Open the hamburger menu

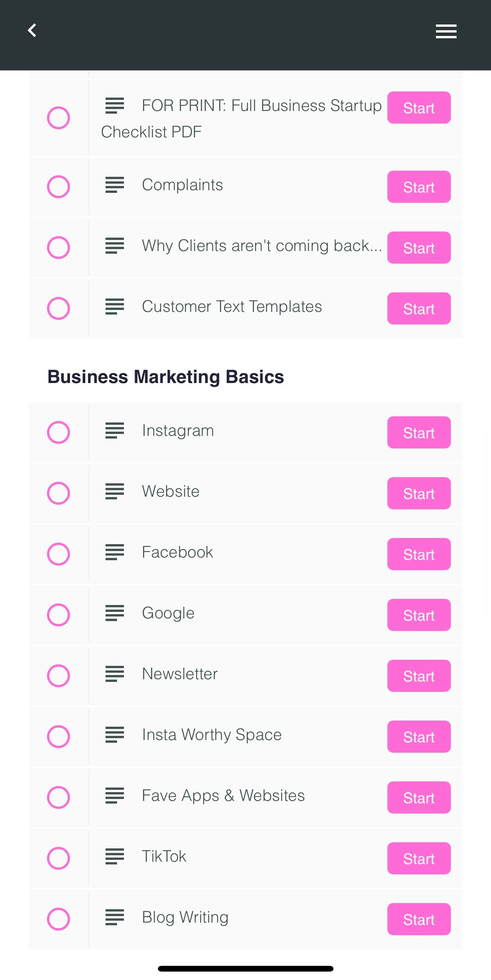[x=446, y=31]
